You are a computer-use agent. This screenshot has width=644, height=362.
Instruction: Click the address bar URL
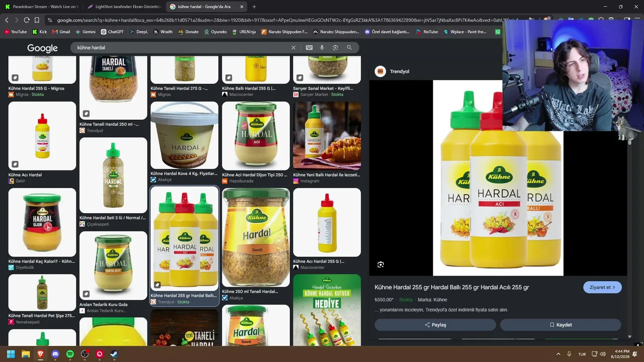pos(287,20)
